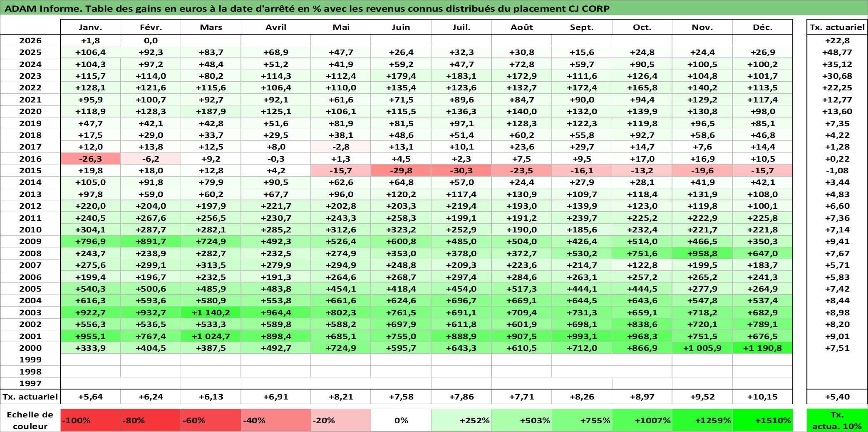Viewport: 868px width, 432px height.
Task: Click the Déc. column header
Action: tap(763, 27)
